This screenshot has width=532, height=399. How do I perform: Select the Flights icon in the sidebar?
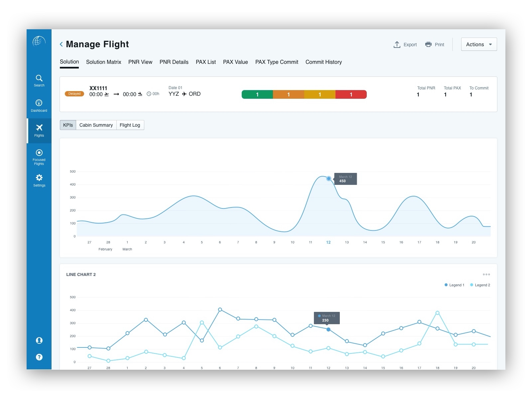click(x=39, y=130)
